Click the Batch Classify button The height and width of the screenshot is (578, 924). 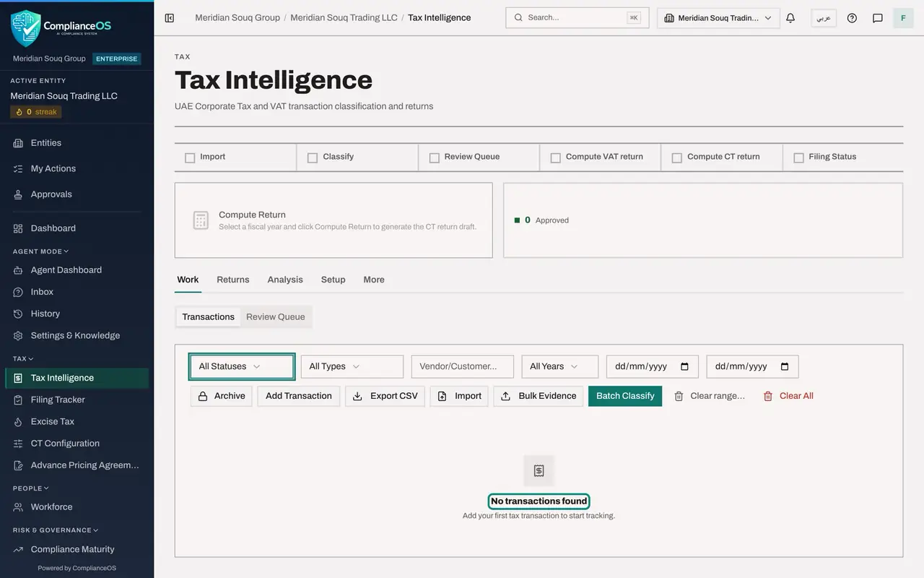[625, 396]
